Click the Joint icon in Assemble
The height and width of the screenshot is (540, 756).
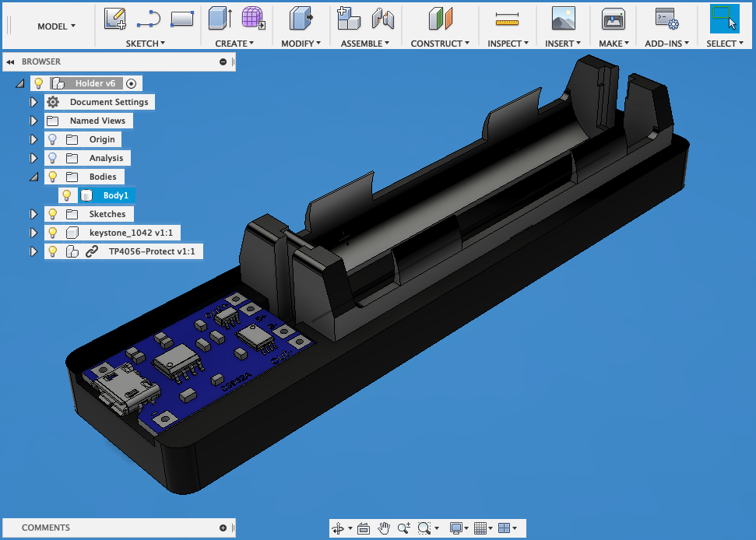[x=382, y=18]
